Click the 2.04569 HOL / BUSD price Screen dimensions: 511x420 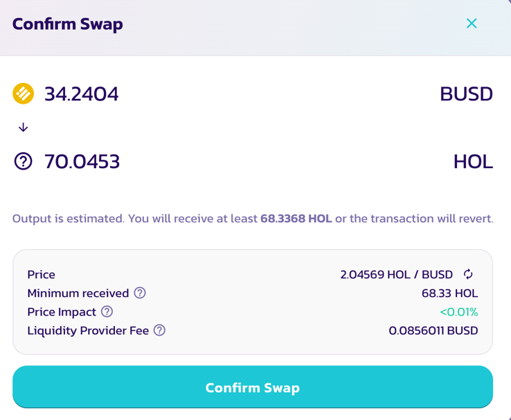[x=396, y=275]
